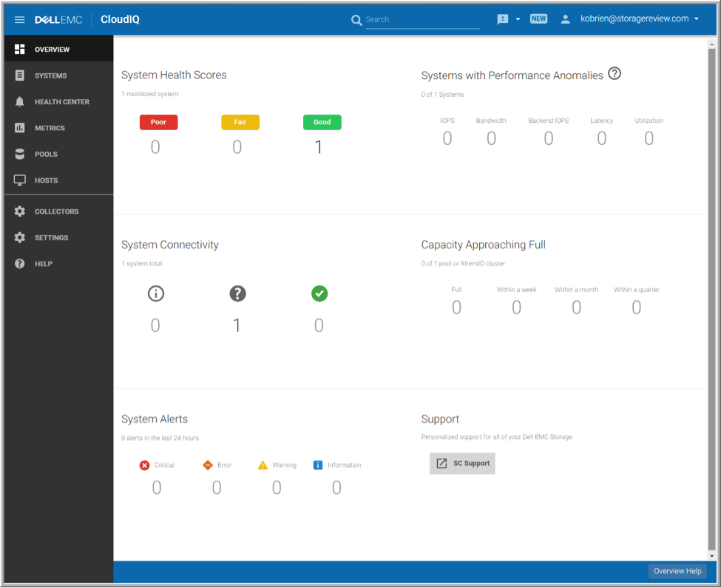Viewport: 721px width, 588px height.
Task: Click the Latency anomalies count
Action: tap(602, 138)
